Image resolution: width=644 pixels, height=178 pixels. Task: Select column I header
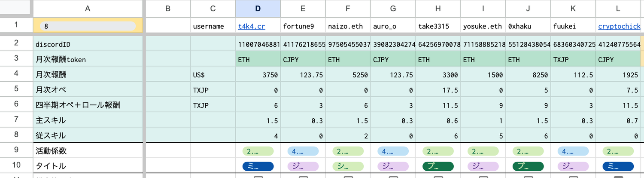(x=483, y=9)
